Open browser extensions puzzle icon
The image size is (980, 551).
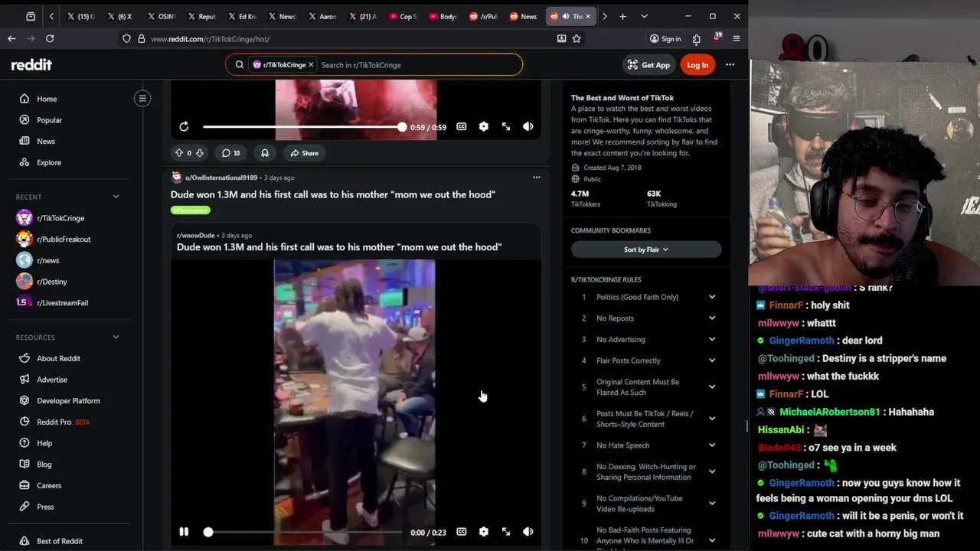696,38
